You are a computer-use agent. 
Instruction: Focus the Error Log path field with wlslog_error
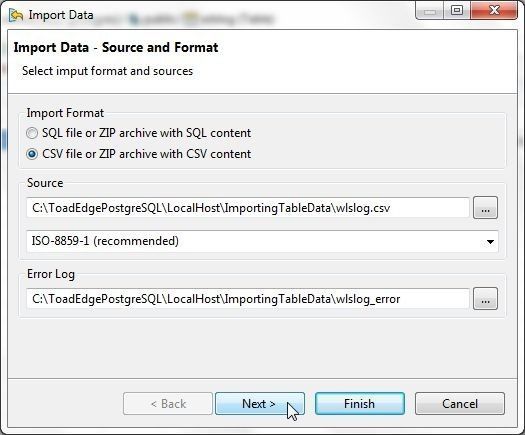[248, 299]
